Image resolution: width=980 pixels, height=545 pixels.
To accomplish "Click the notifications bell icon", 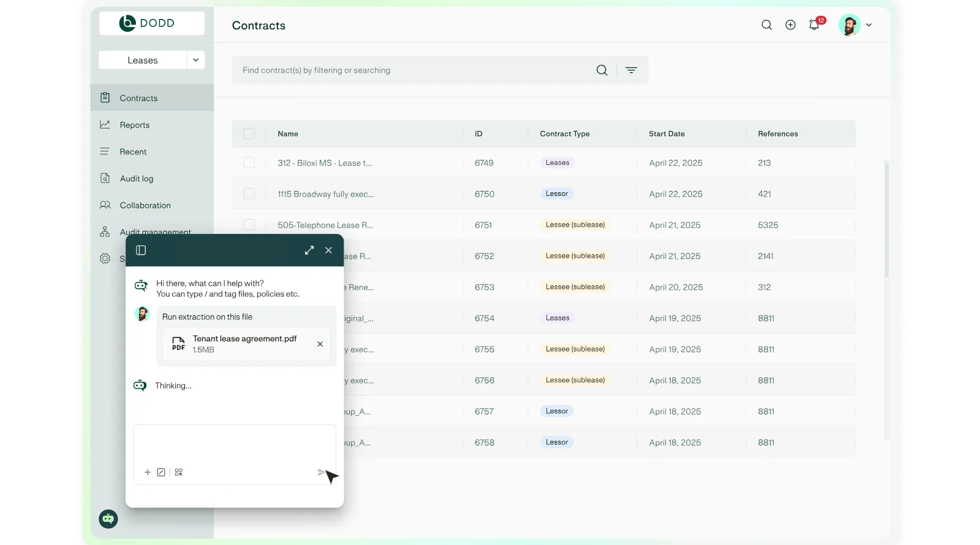I will [x=814, y=25].
